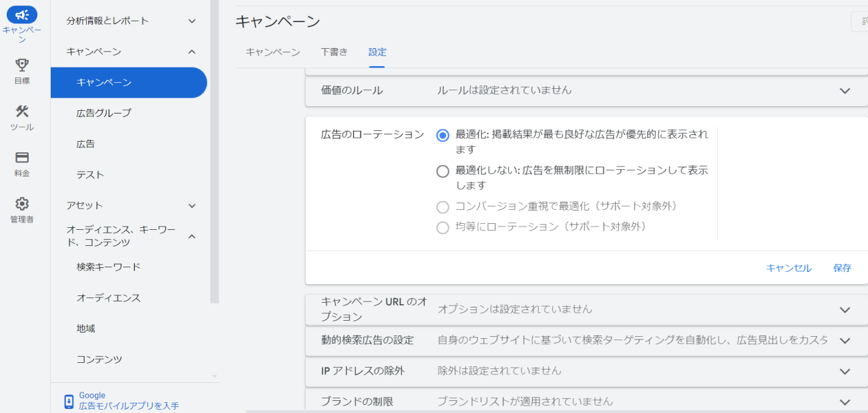Click Google 広告モバイルアプリを入手 link

(129, 401)
